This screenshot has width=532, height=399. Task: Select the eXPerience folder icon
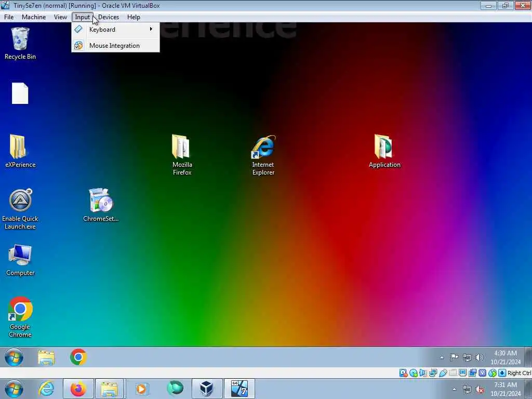click(x=20, y=151)
